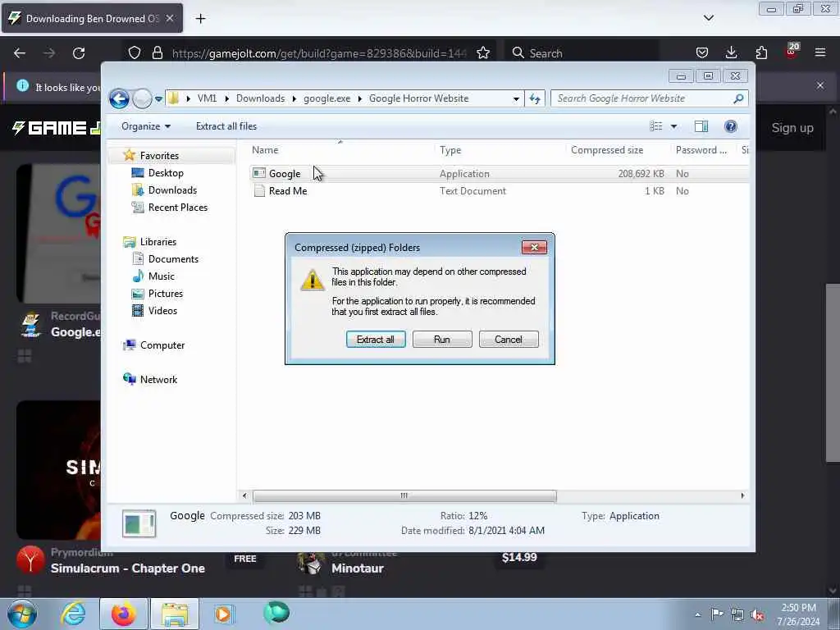Open the address bar history dropdown
Screen dimensions: 840x630
tap(516, 98)
